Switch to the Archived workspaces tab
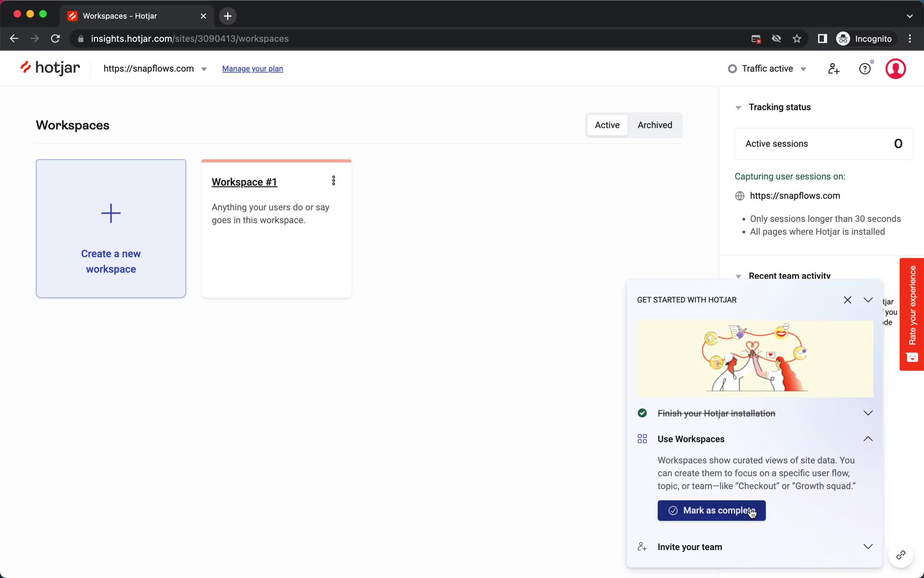The image size is (924, 578). pyautogui.click(x=654, y=125)
